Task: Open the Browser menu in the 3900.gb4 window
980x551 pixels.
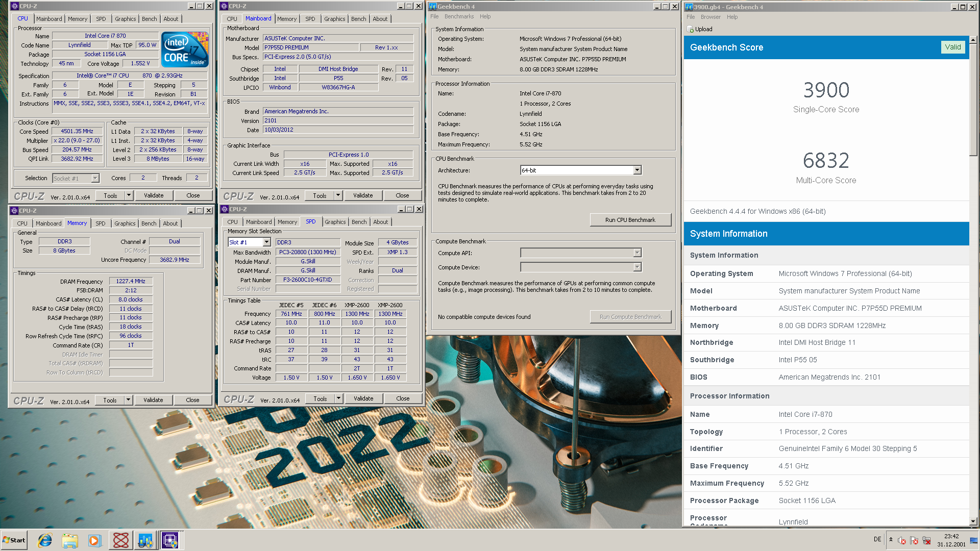Action: 710,17
